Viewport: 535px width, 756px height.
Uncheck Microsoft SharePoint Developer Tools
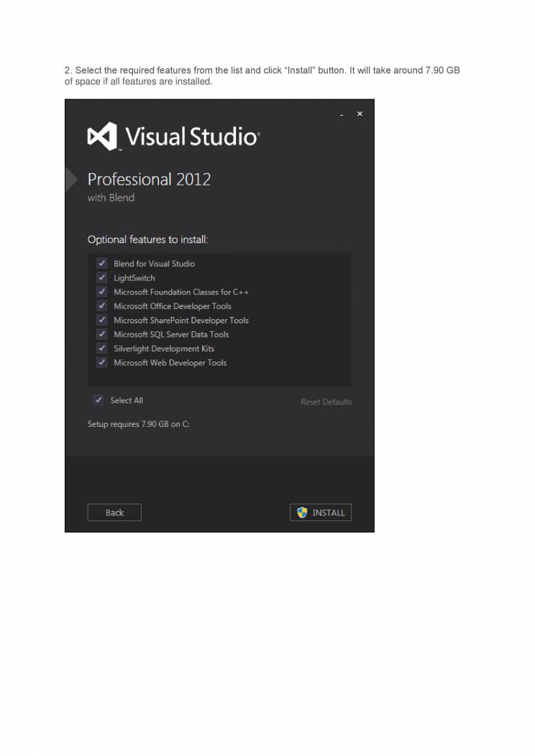(102, 320)
